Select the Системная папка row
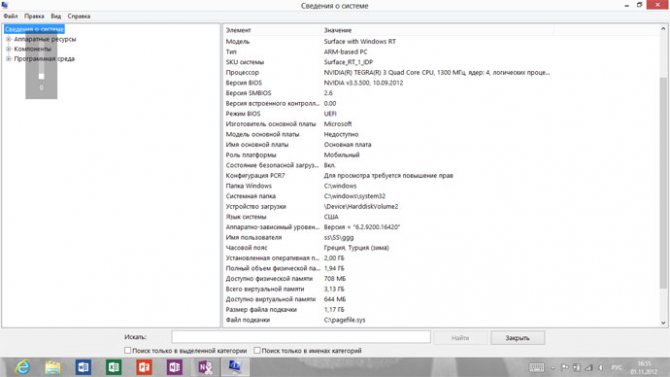 click(441, 196)
